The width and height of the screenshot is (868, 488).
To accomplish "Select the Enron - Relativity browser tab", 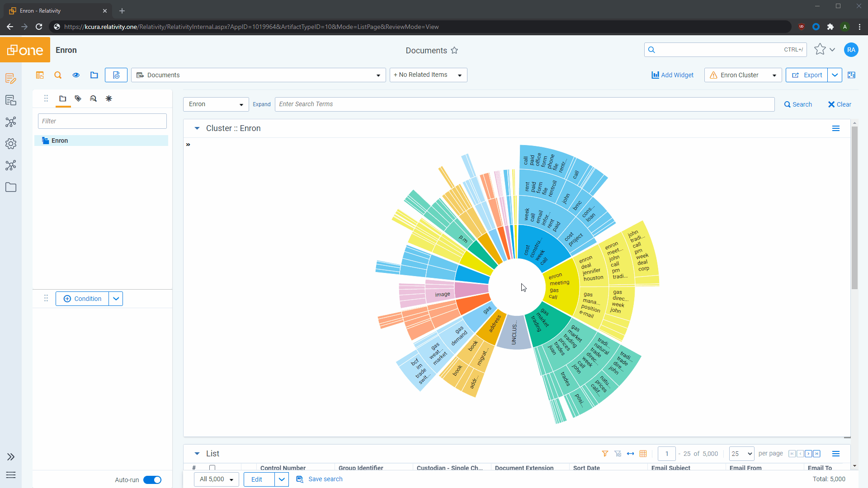I will click(x=54, y=10).
